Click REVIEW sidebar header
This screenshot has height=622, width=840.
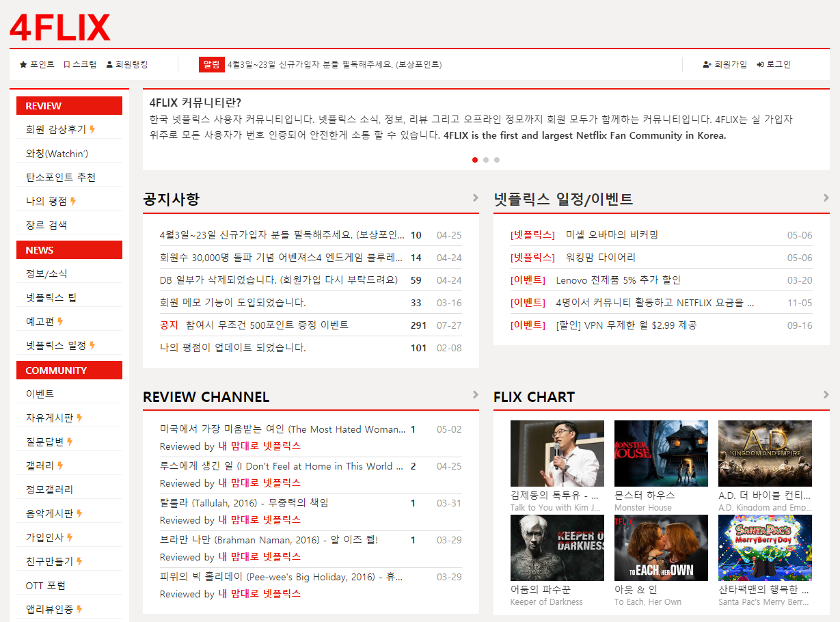coord(70,106)
